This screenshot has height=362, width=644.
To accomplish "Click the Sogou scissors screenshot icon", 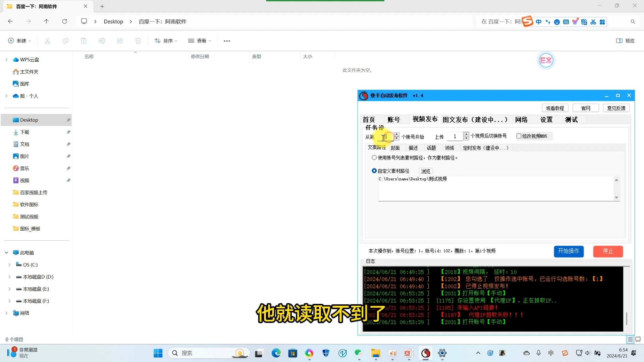I will (593, 22).
